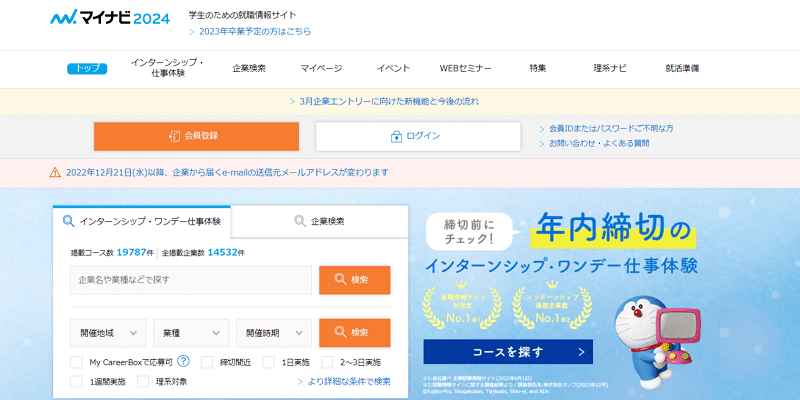Click 検索 button beside 開催時期 dropdown

[x=355, y=333]
